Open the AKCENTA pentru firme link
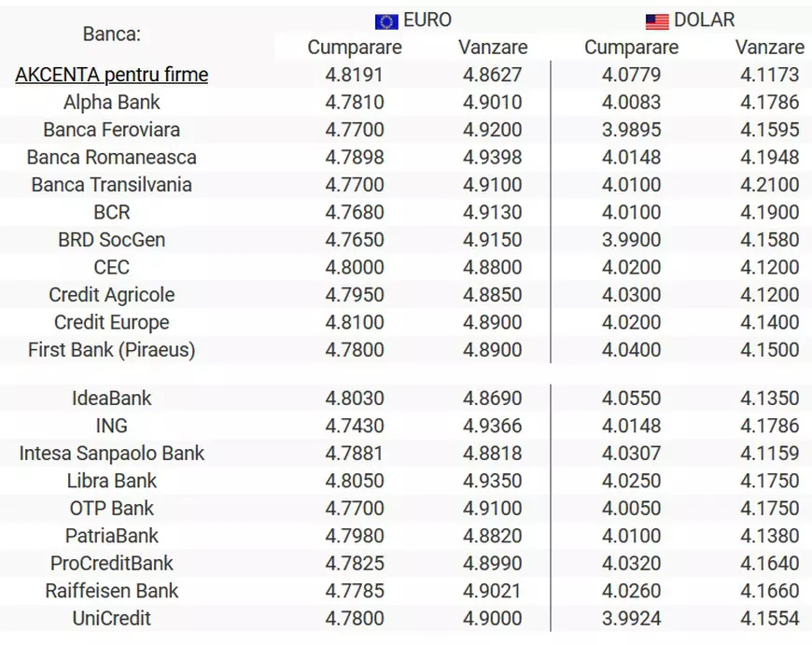This screenshot has height=645, width=812. (112, 75)
